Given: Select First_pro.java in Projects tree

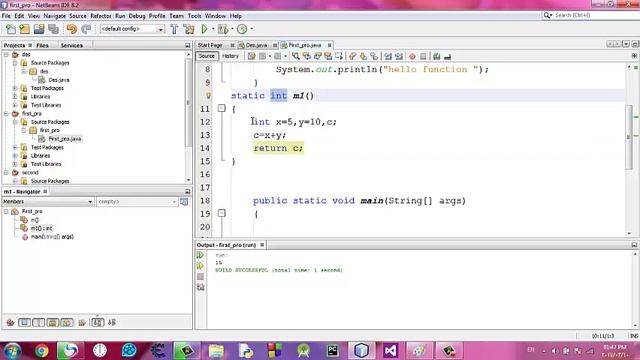Looking at the screenshot, I should click(x=65, y=139).
